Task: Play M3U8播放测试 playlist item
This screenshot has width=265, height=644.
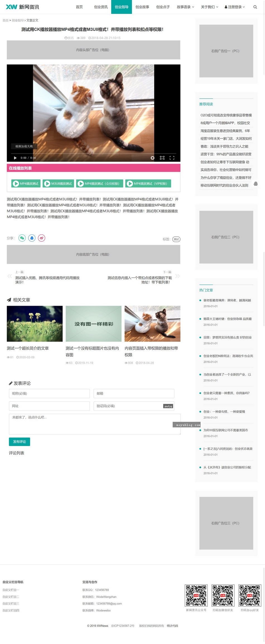Action: (x=58, y=183)
